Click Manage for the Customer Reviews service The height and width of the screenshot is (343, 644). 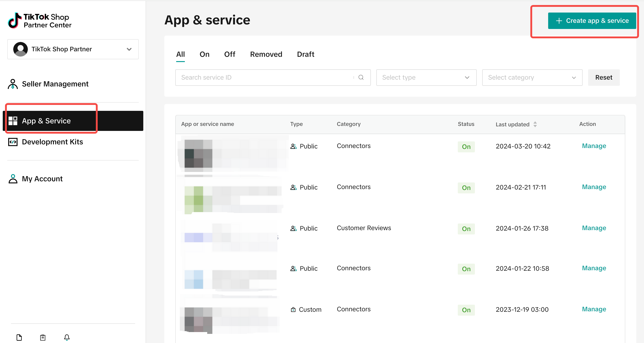594,228
